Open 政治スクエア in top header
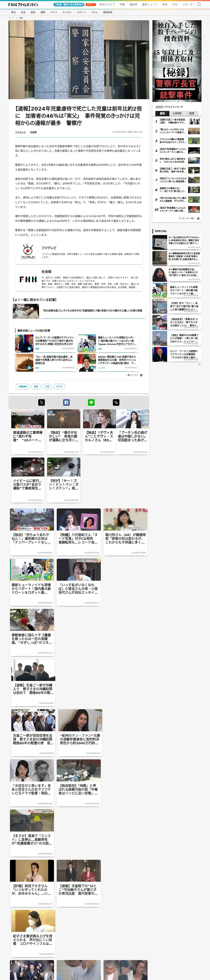This screenshot has height=980, width=210. 107,5
